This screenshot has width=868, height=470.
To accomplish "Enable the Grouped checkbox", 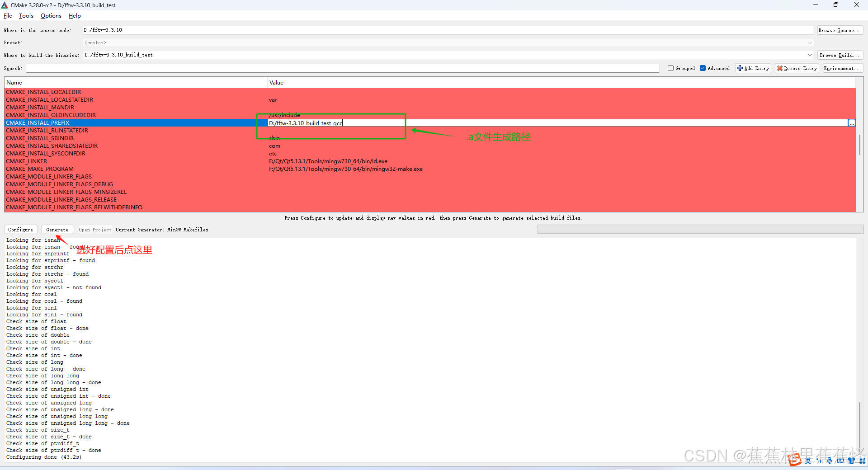I will [x=671, y=68].
